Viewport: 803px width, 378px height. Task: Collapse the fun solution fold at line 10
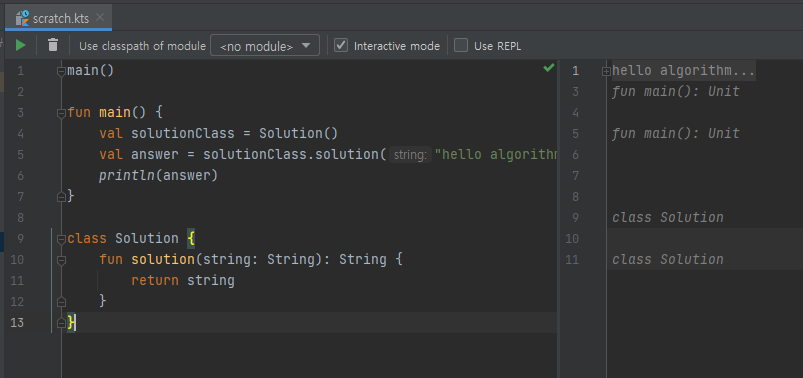[61, 260]
